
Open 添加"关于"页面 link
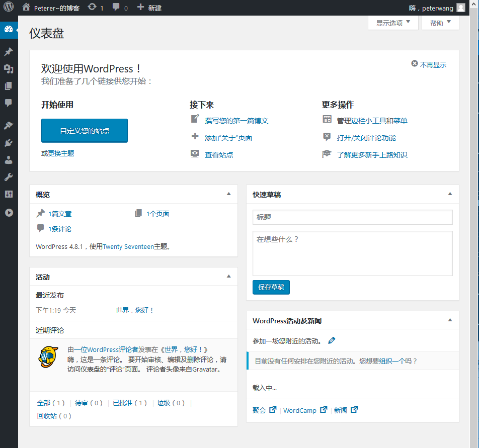(x=228, y=138)
